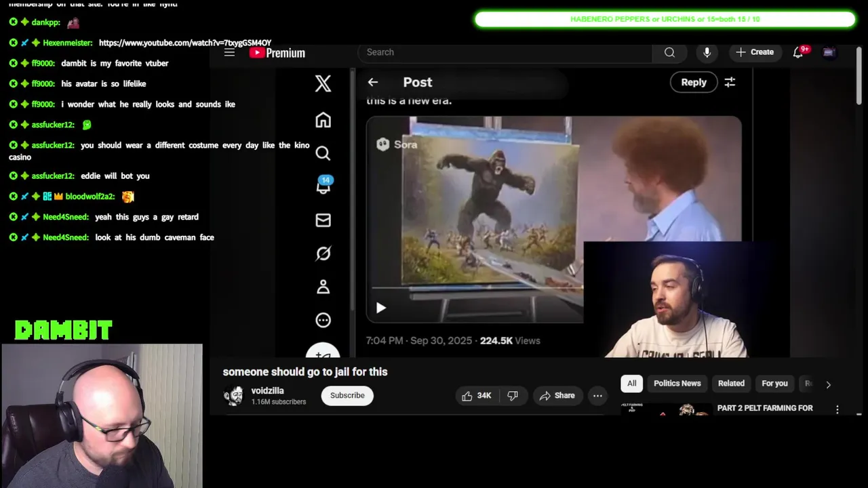Open PART 2 PELT FARMING video options

coord(837,409)
